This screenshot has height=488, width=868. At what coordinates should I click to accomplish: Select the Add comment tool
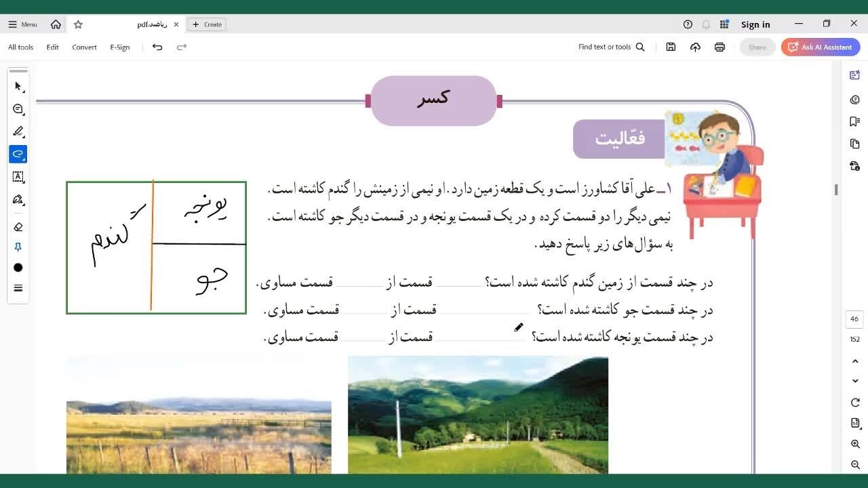click(x=18, y=109)
